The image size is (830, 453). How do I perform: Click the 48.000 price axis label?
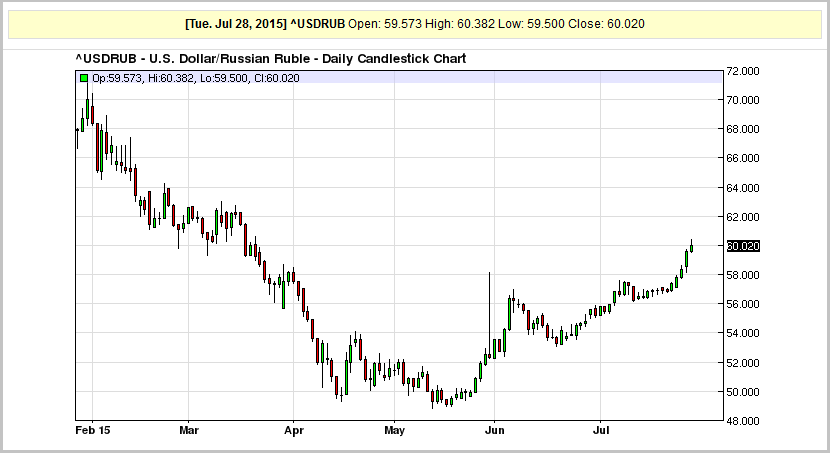click(x=743, y=421)
